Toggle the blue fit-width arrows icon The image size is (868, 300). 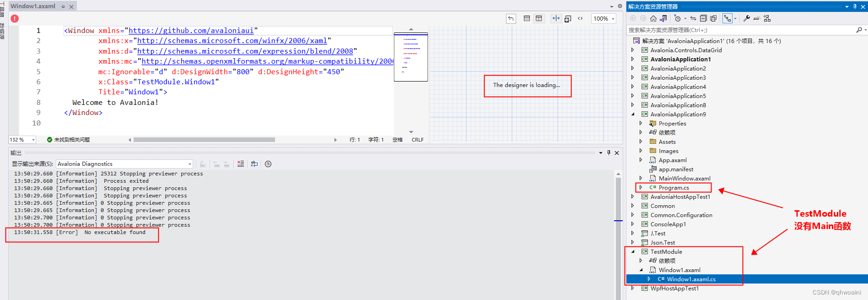[x=556, y=18]
